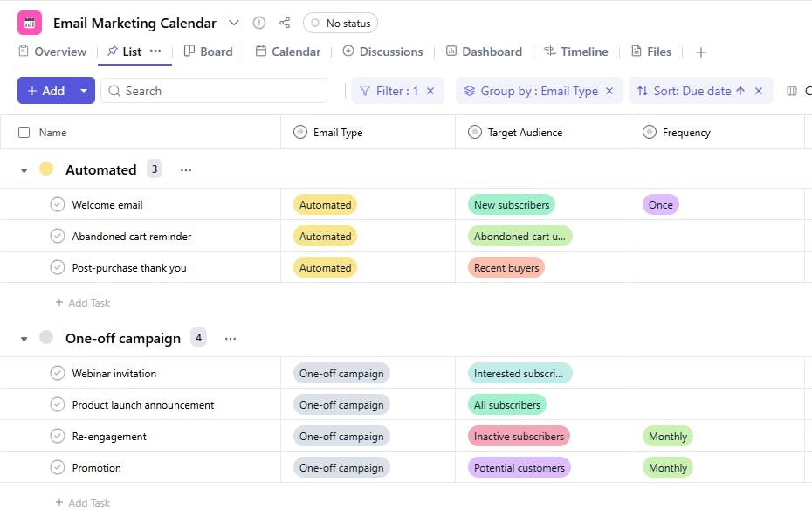Image resolution: width=812 pixels, height=524 pixels.
Task: Toggle the select-all Name checkbox
Action: point(24,133)
